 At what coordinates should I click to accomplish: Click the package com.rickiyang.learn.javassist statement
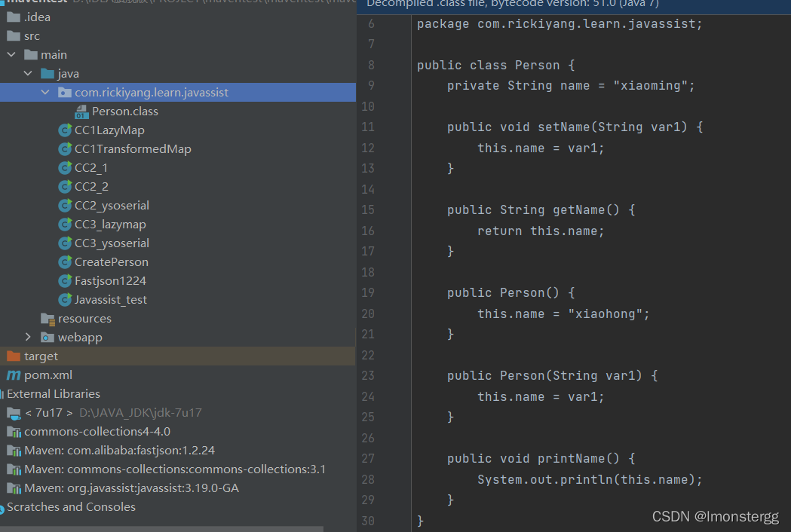560,24
